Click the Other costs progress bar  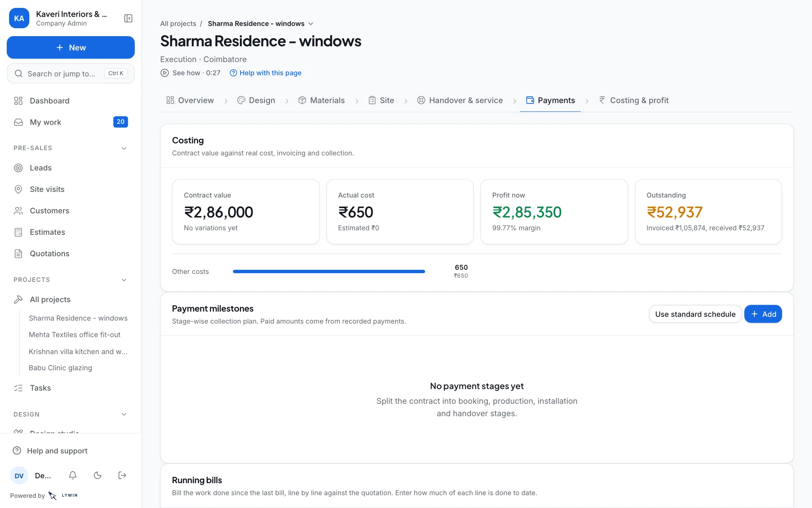tap(329, 271)
